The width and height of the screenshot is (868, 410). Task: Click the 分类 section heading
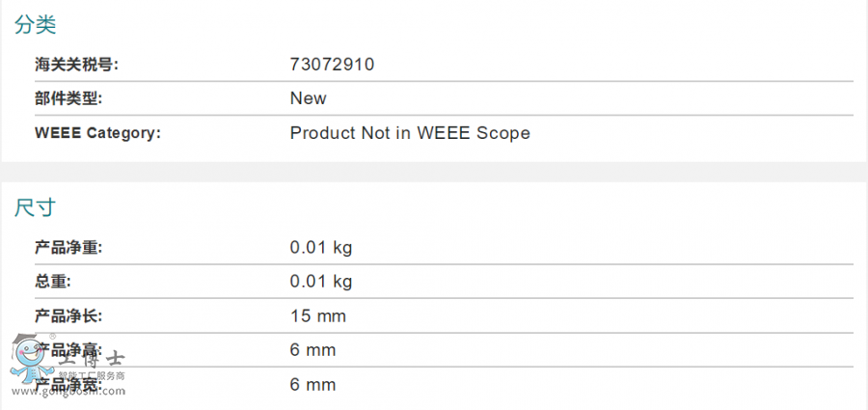[35, 26]
